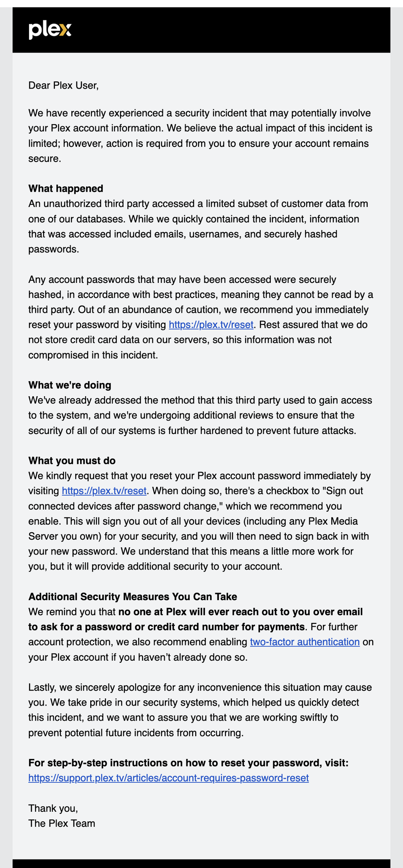The height and width of the screenshot is (868, 403).
Task: Click the paragraph starting "We have recently experienced"
Action: click(200, 136)
